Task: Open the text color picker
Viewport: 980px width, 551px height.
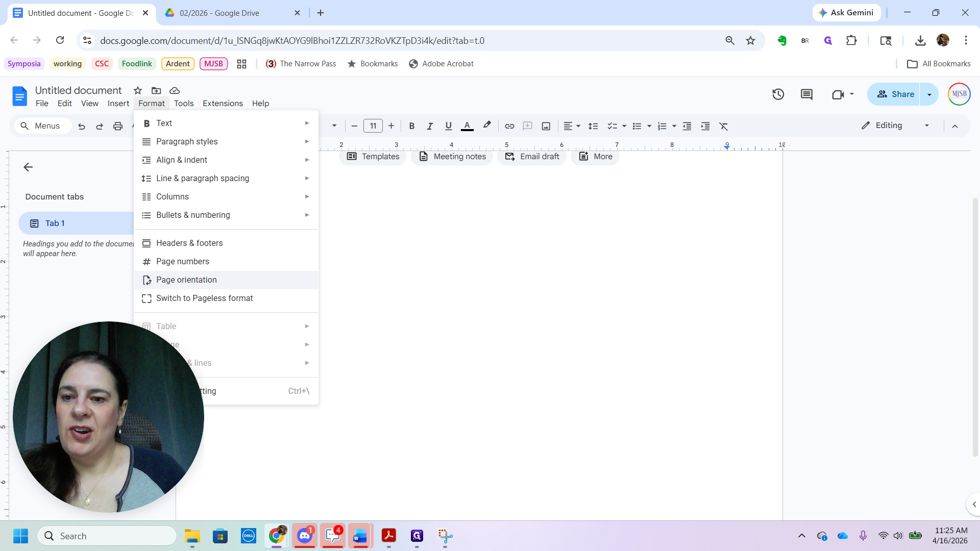Action: 467,126
